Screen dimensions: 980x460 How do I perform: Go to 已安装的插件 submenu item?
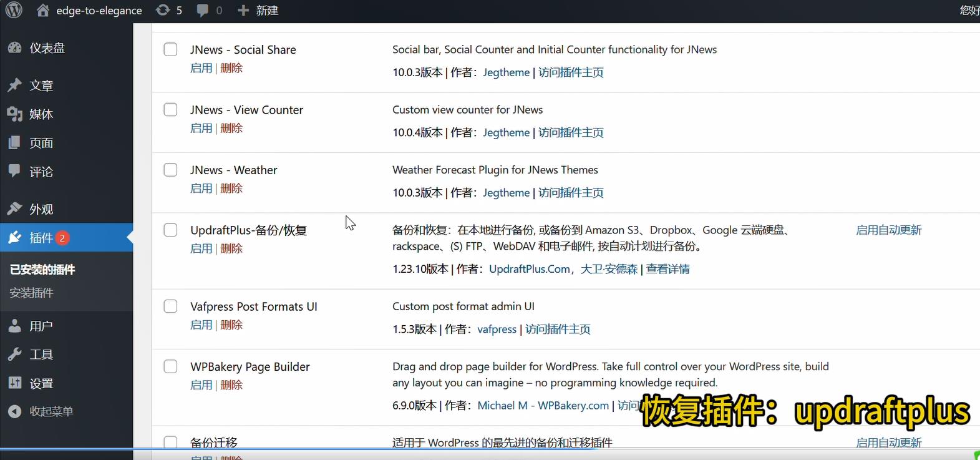click(42, 270)
